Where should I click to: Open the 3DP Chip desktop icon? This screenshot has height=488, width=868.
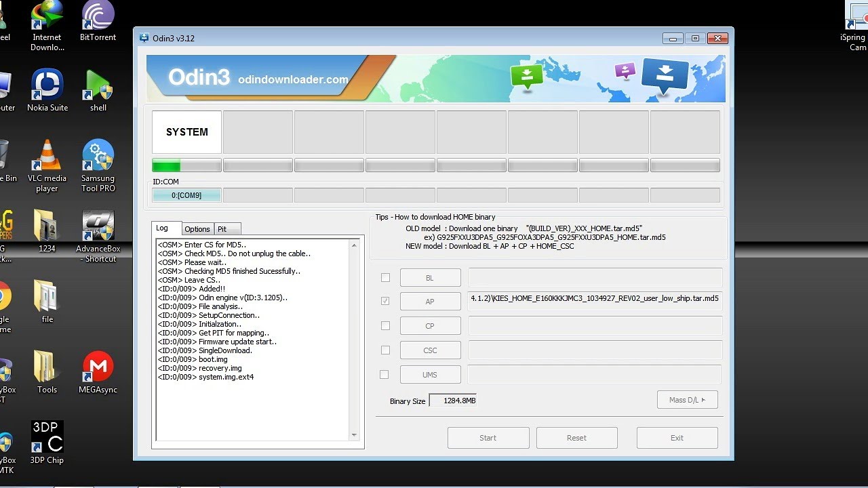[x=47, y=443]
